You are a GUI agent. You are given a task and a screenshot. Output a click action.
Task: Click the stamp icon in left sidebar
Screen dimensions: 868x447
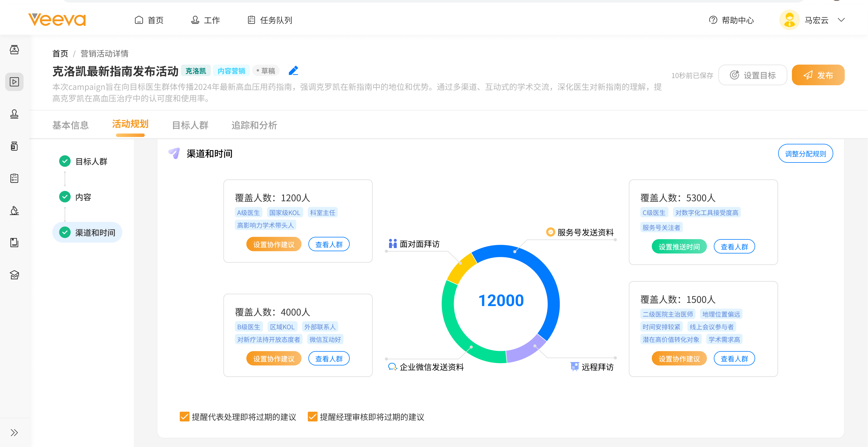[x=14, y=114]
